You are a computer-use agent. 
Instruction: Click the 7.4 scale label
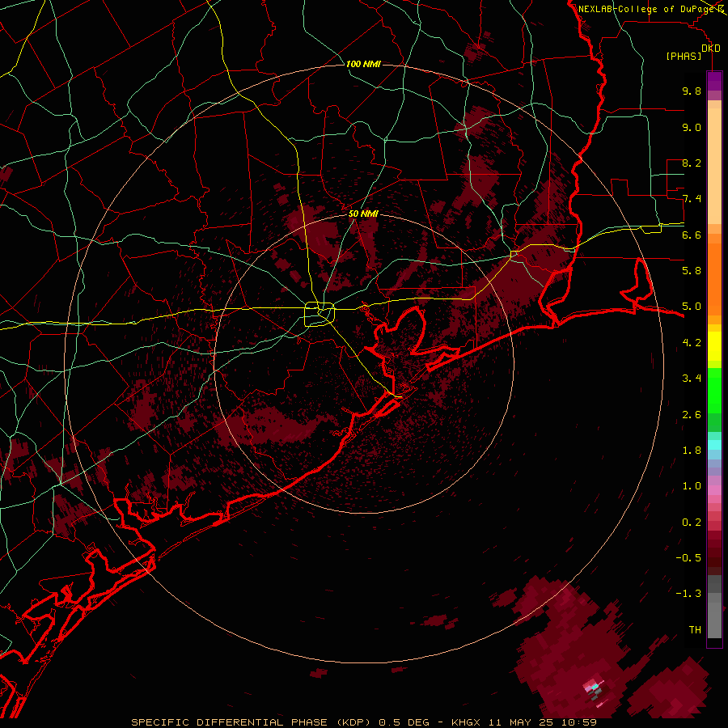point(692,199)
